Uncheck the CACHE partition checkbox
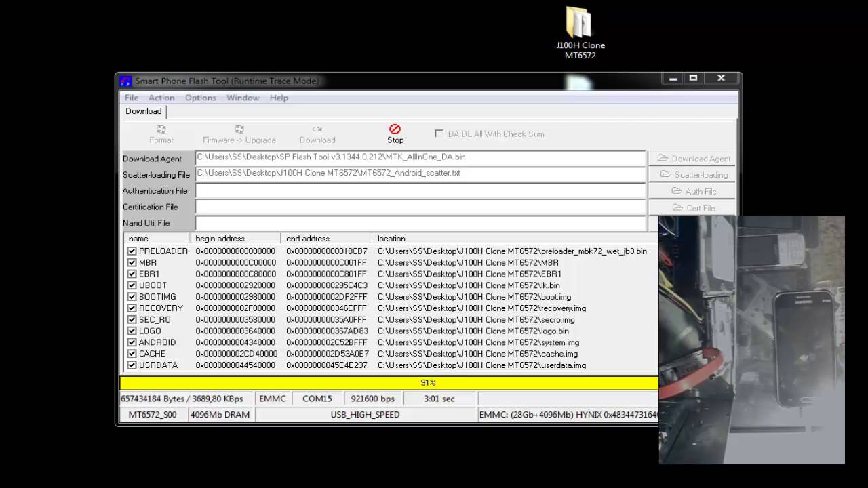The image size is (868, 488). (132, 353)
